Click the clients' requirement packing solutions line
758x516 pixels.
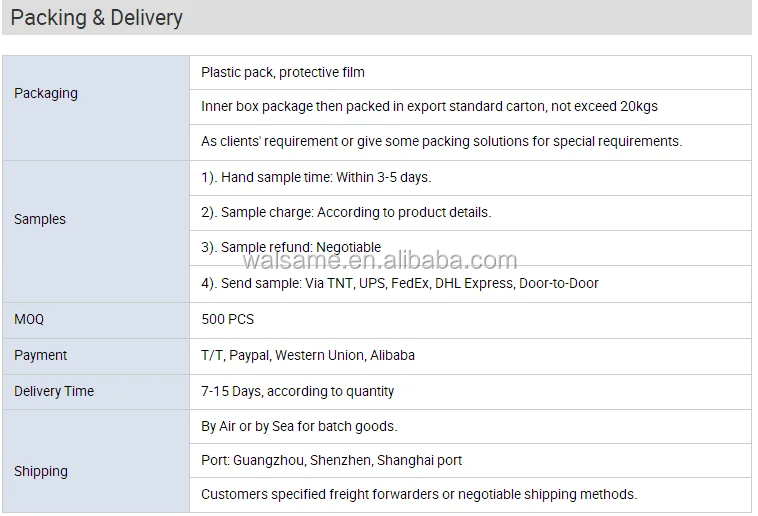coord(441,141)
